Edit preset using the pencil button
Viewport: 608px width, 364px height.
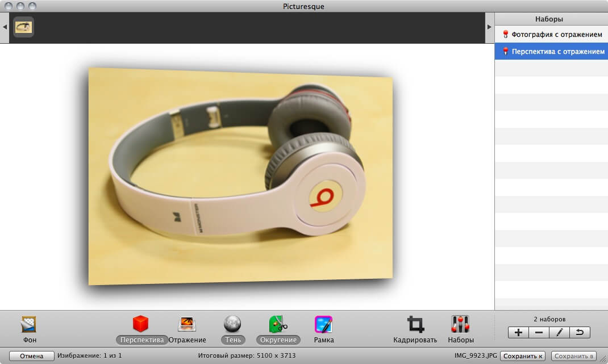(x=559, y=333)
